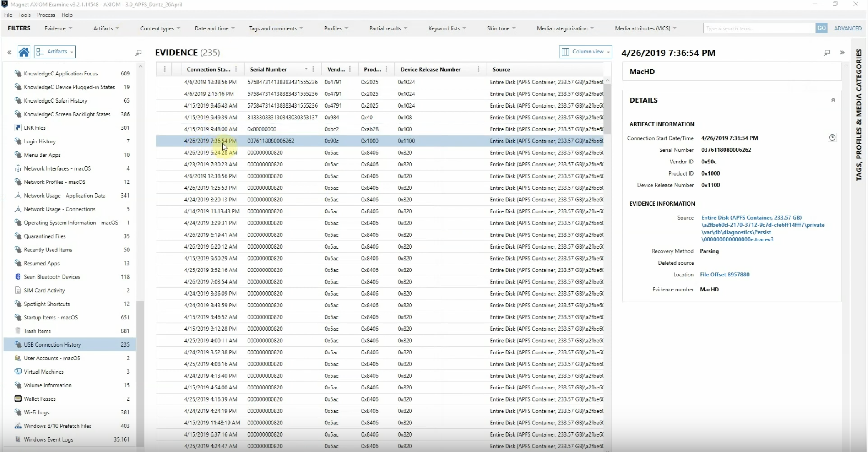Select the row dated 4/15/2019 9:49:39 AM

click(x=380, y=117)
